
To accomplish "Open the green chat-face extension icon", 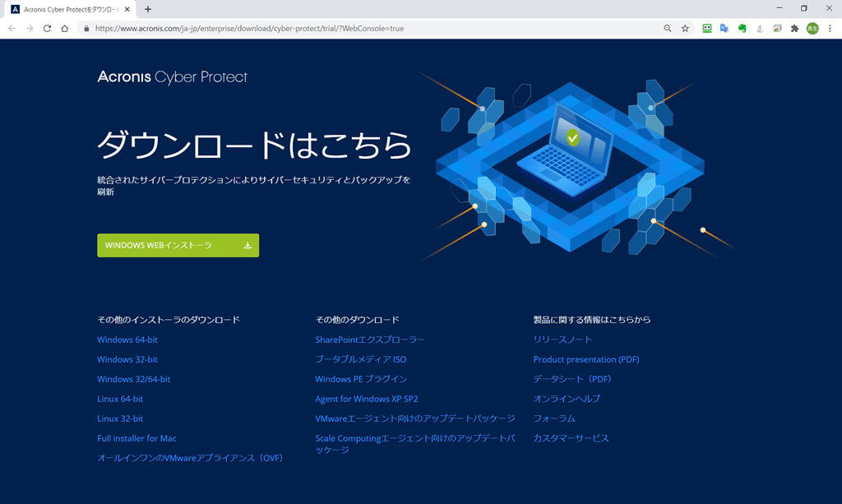I will coord(707,29).
